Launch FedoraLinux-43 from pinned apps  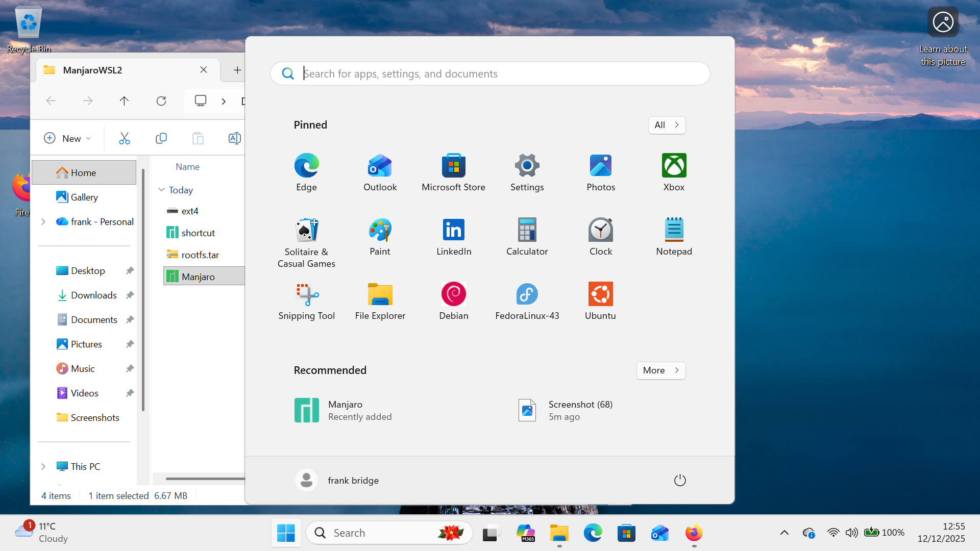point(527,301)
